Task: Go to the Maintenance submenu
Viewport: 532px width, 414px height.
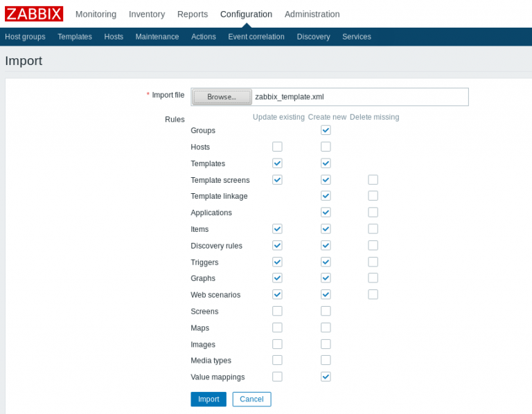Action: [157, 37]
